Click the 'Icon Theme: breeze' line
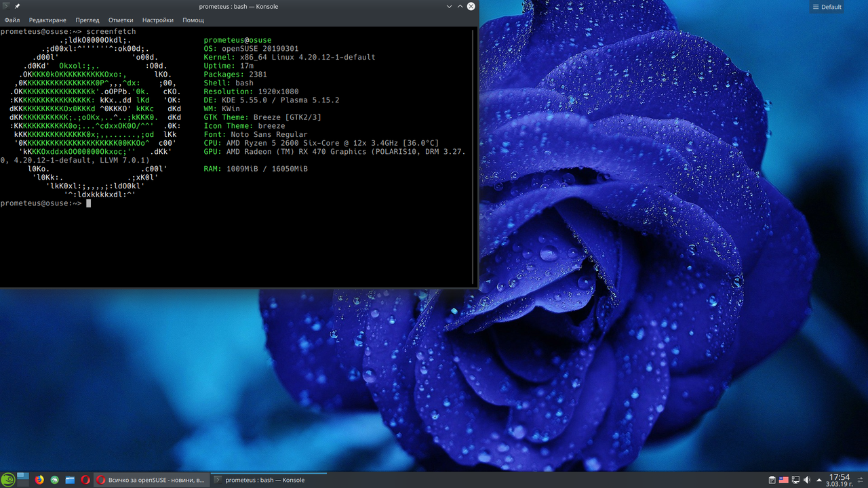The height and width of the screenshot is (488, 868). pyautogui.click(x=244, y=126)
